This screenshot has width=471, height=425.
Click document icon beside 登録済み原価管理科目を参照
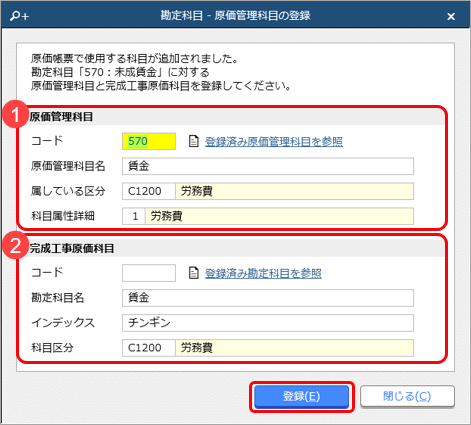point(194,141)
